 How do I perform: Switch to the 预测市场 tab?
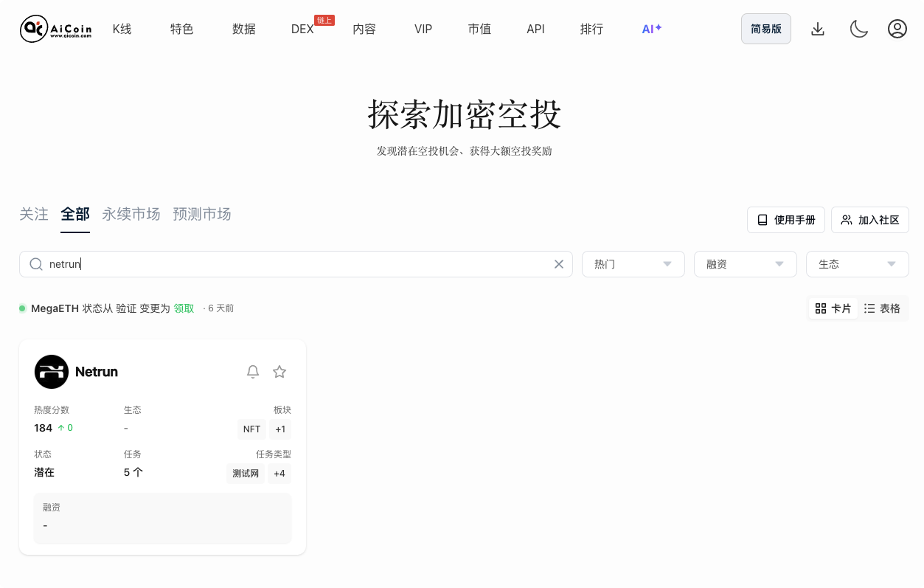click(x=202, y=214)
